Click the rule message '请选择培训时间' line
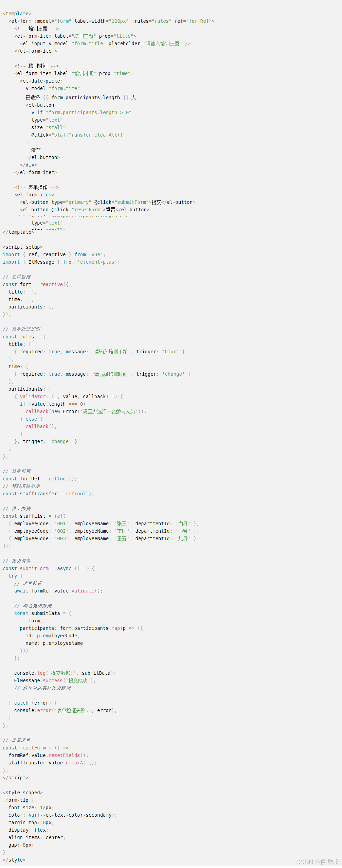The image size is (342, 868). (102, 374)
